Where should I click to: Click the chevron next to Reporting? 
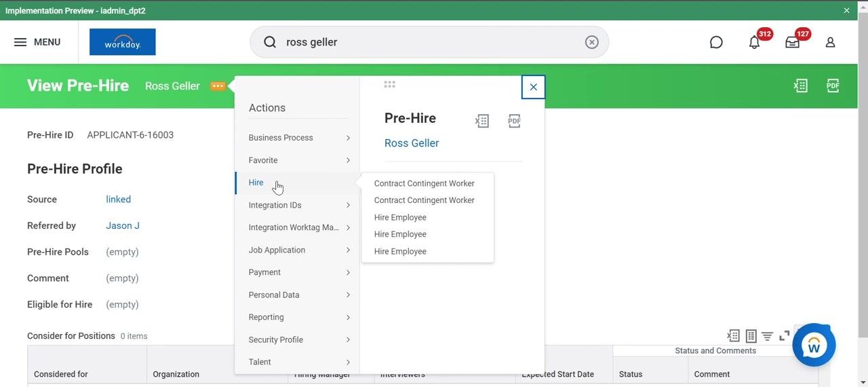(x=348, y=317)
